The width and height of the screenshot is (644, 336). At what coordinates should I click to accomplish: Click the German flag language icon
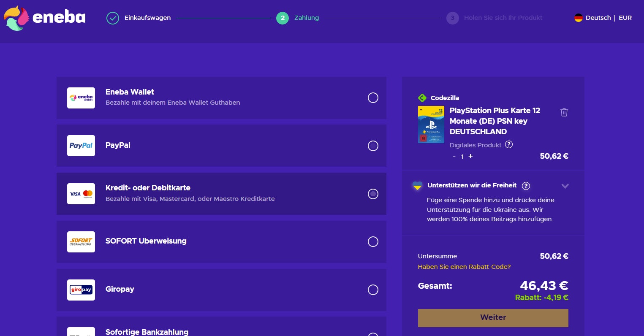pyautogui.click(x=578, y=18)
